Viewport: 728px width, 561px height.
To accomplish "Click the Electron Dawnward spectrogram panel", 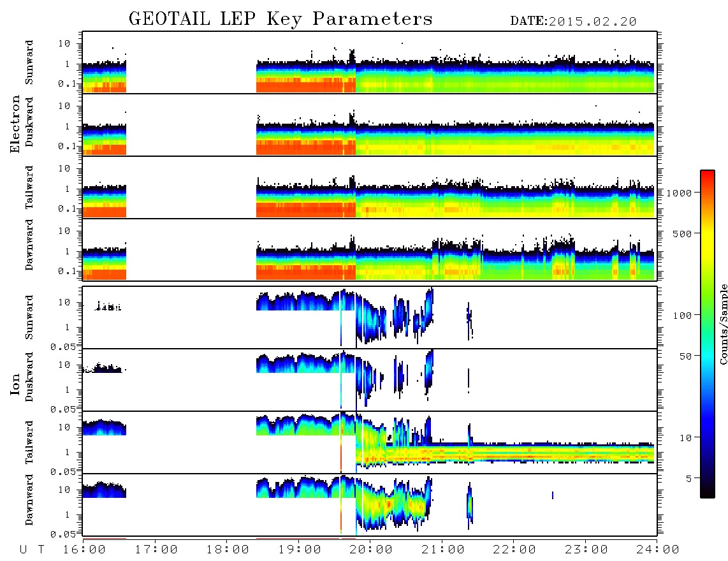I will 370,249.
